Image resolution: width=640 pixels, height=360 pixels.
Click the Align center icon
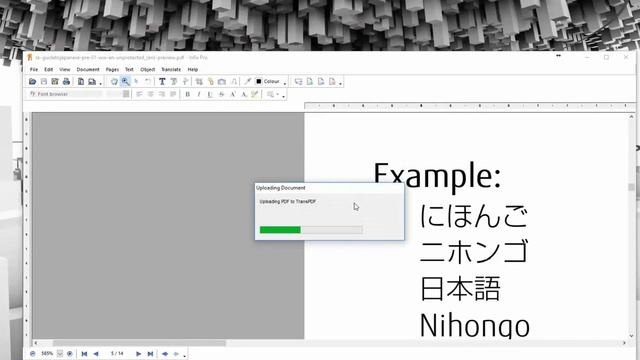point(151,94)
